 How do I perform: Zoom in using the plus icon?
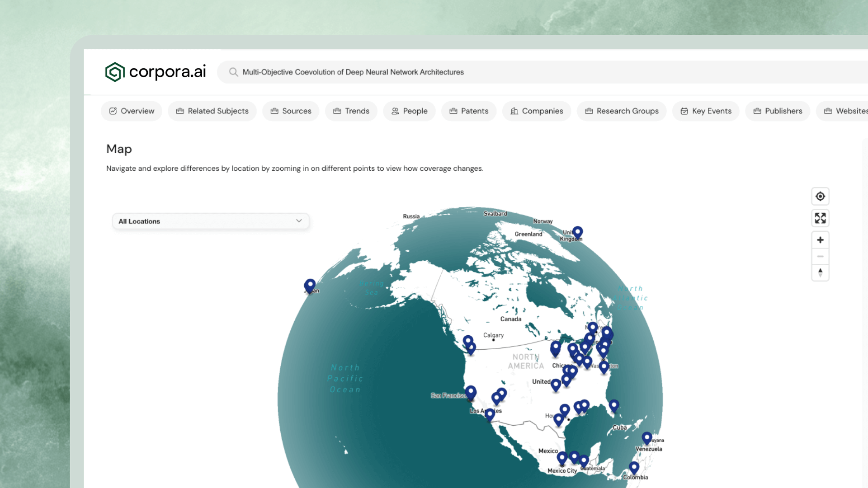click(820, 239)
